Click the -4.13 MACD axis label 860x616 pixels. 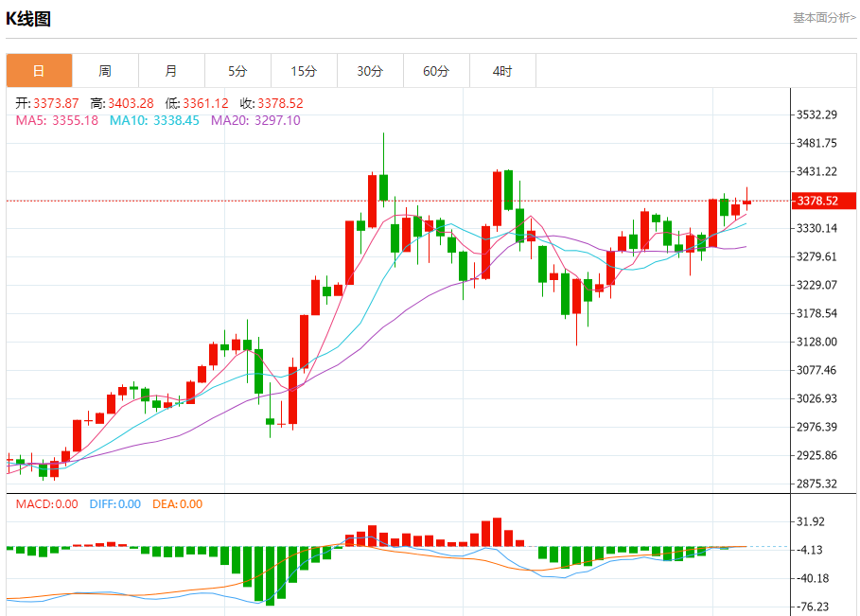point(810,550)
